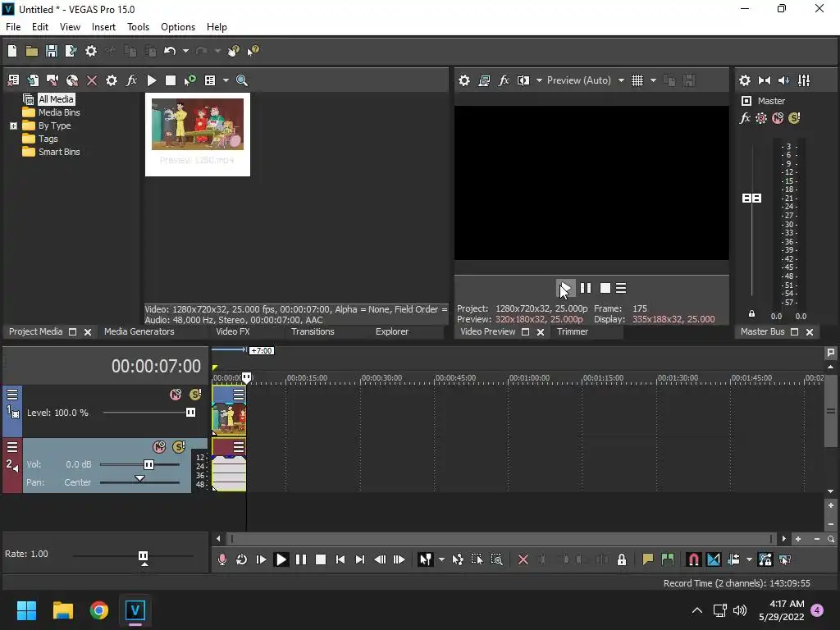Open Video Preview properties gear icon
840x630 pixels.
click(464, 80)
